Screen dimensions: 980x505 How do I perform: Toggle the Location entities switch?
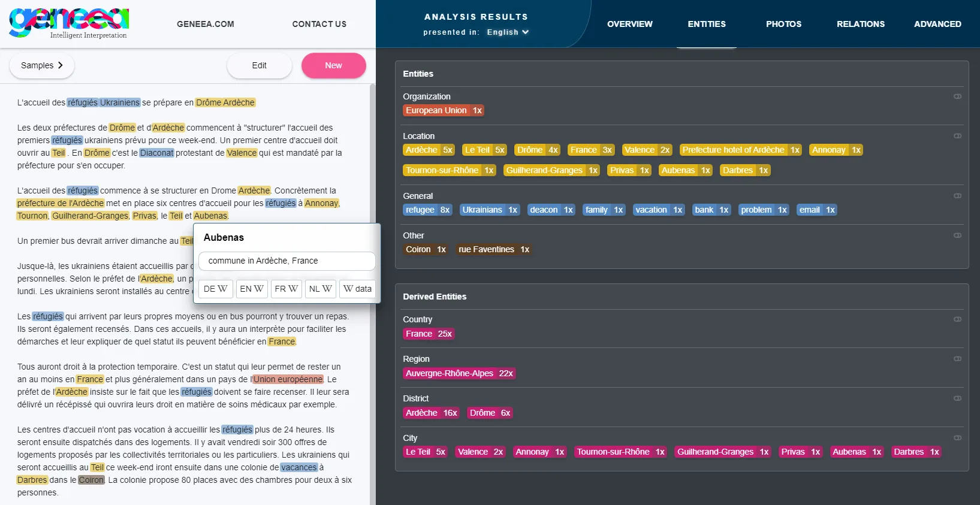957,136
